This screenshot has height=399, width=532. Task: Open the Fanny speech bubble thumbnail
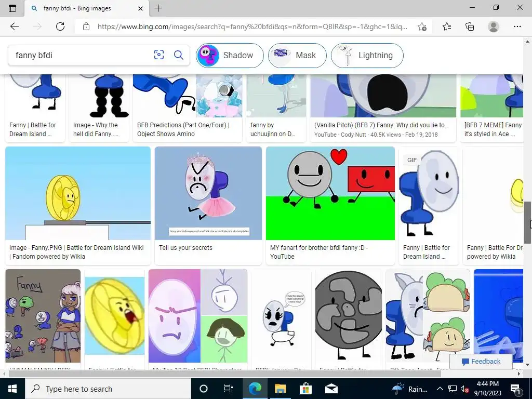[x=281, y=316]
